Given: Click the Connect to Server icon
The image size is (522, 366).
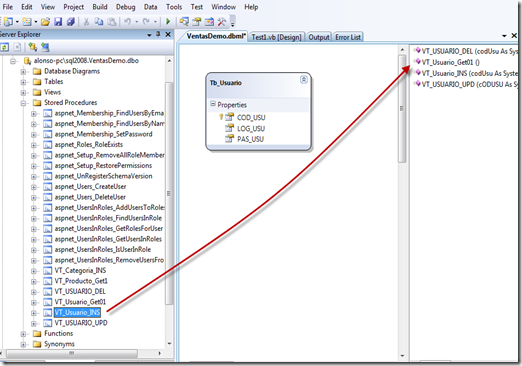Looking at the screenshot, I should (x=45, y=47).
